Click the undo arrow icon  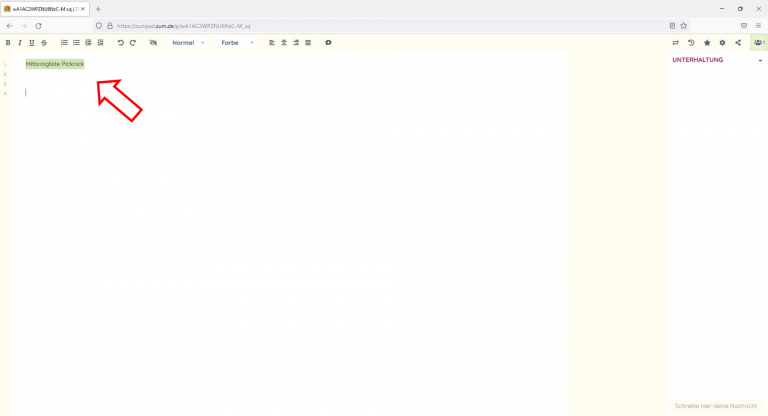121,43
